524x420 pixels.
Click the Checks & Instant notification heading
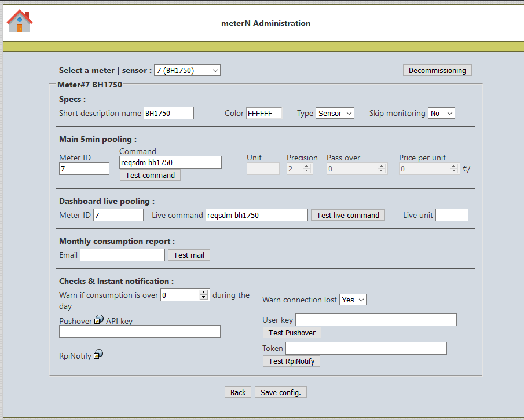point(116,281)
